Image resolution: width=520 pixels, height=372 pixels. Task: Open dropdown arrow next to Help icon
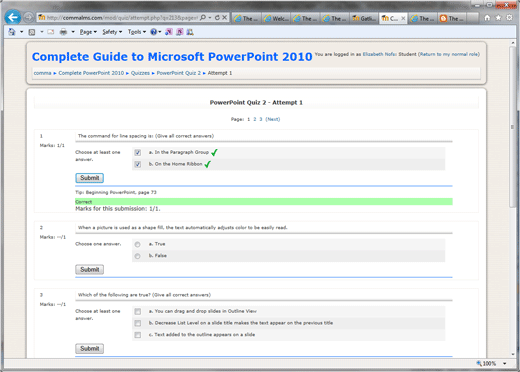(x=160, y=32)
